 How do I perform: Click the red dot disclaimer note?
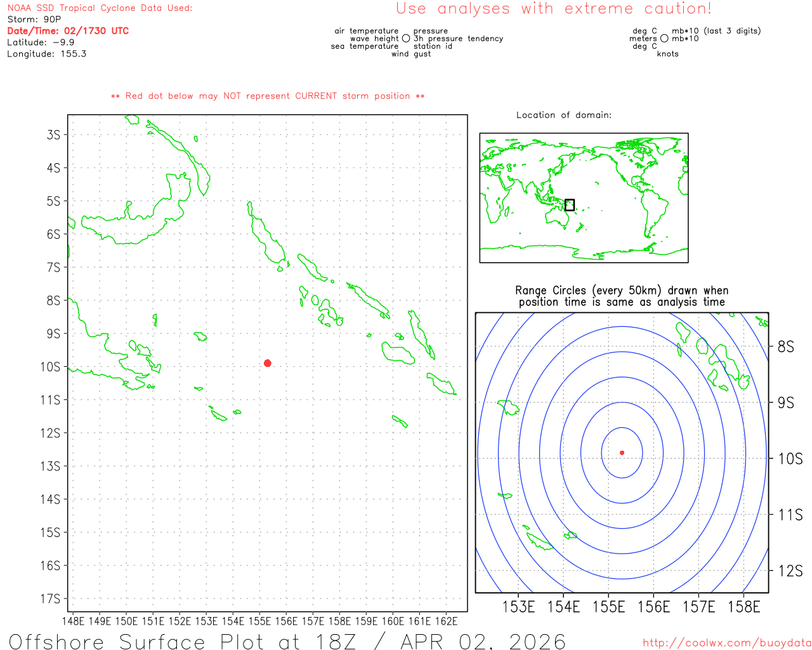(268, 96)
